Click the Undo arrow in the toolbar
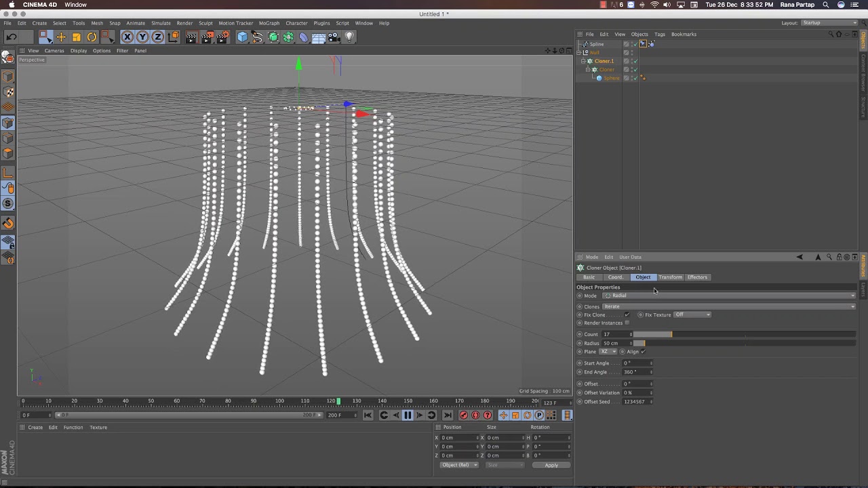Viewport: 868px width, 488px height. [x=12, y=37]
